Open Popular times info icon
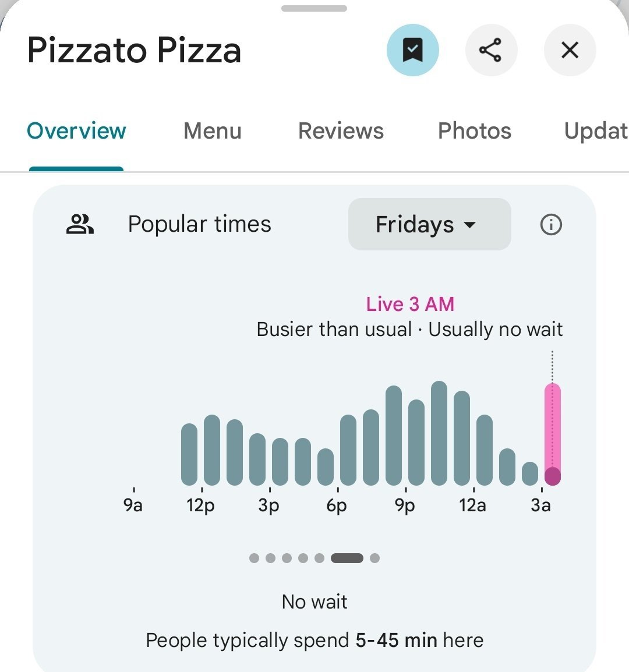629x672 pixels. click(551, 224)
